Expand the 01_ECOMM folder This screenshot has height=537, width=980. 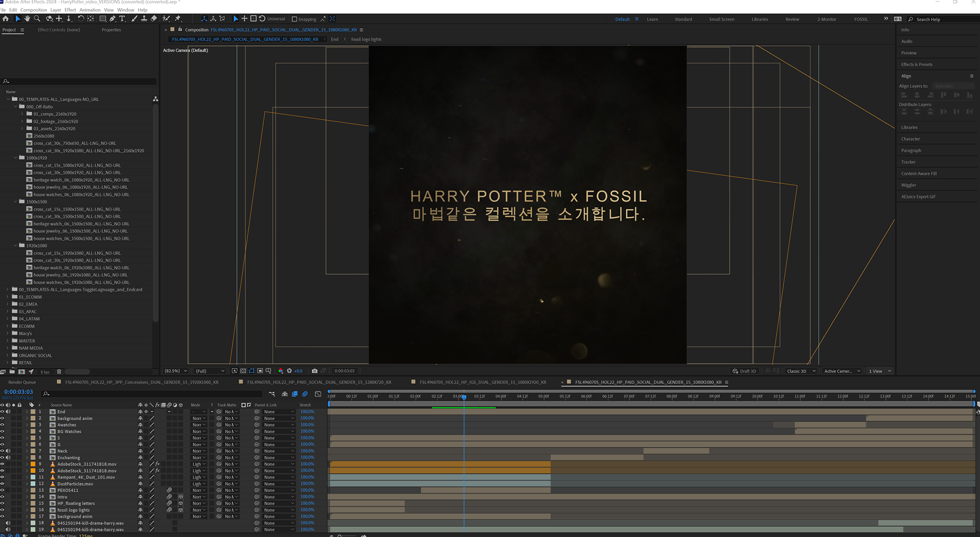8,297
